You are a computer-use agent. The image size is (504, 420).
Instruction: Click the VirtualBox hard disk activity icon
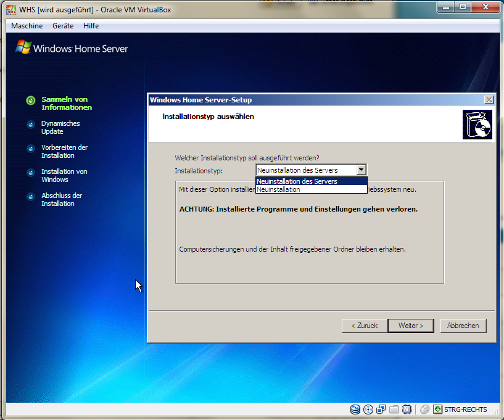(x=355, y=410)
